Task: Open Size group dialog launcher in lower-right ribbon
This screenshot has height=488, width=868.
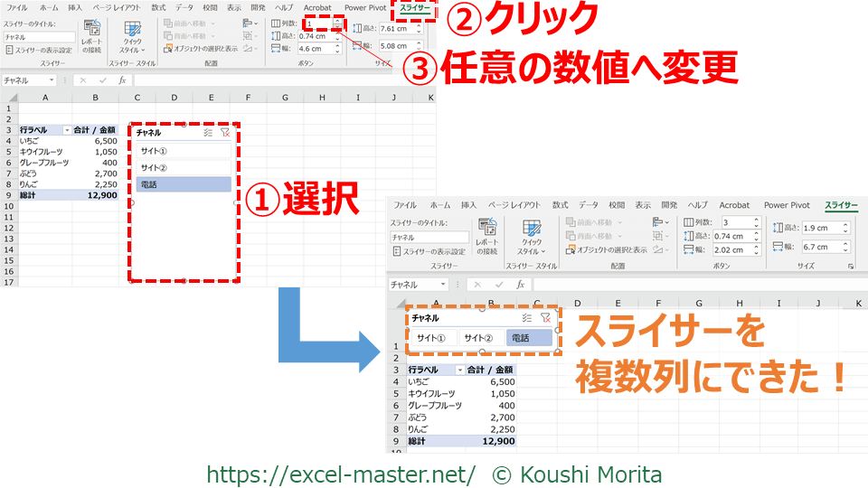Action: (851, 267)
